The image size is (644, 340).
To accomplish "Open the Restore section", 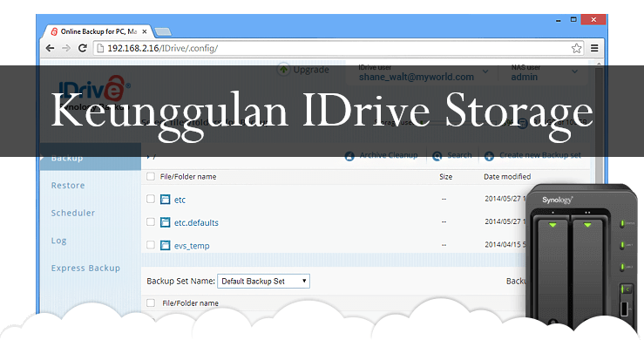I will pos(68,186).
